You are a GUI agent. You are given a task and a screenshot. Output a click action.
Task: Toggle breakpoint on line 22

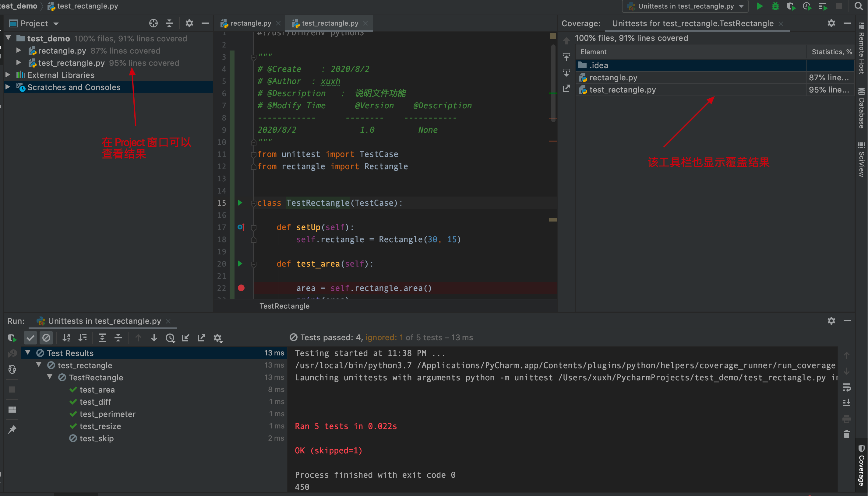tap(241, 288)
